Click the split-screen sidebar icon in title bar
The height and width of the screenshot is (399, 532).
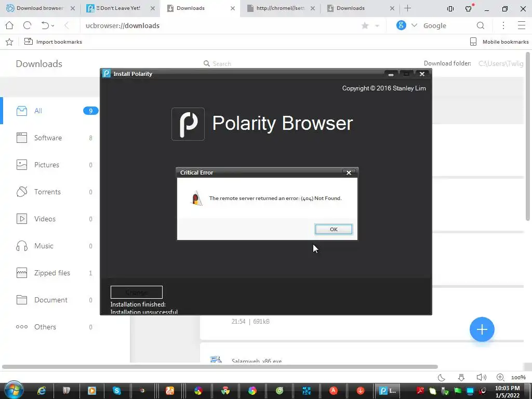[x=450, y=8]
